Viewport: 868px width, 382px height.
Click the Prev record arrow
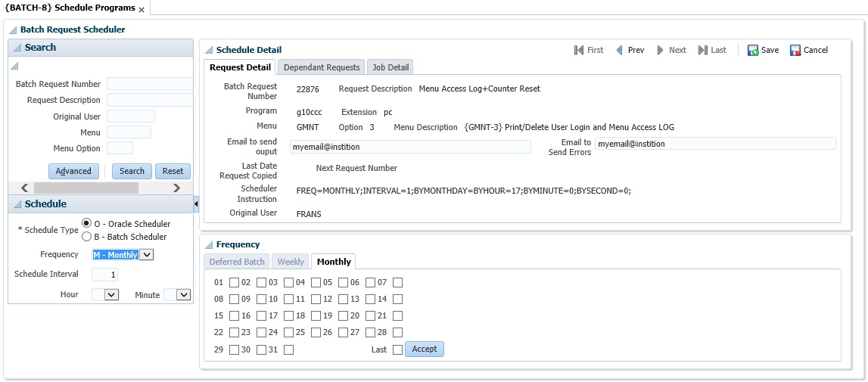point(619,51)
